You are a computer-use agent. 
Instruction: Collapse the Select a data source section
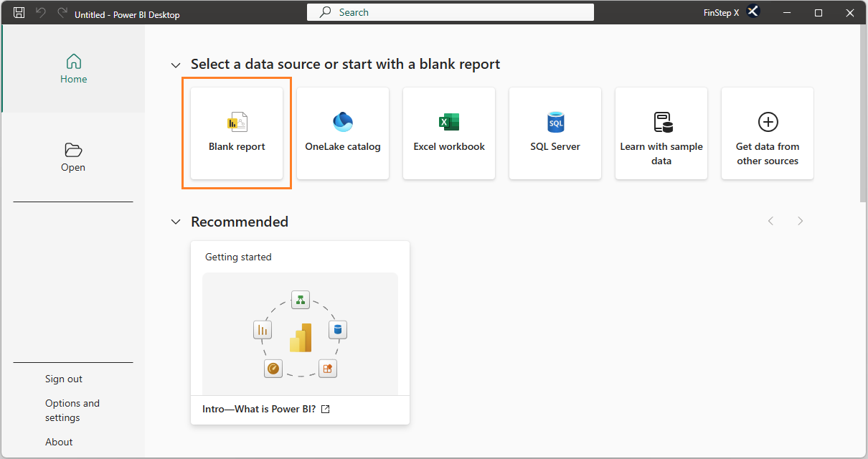(176, 65)
